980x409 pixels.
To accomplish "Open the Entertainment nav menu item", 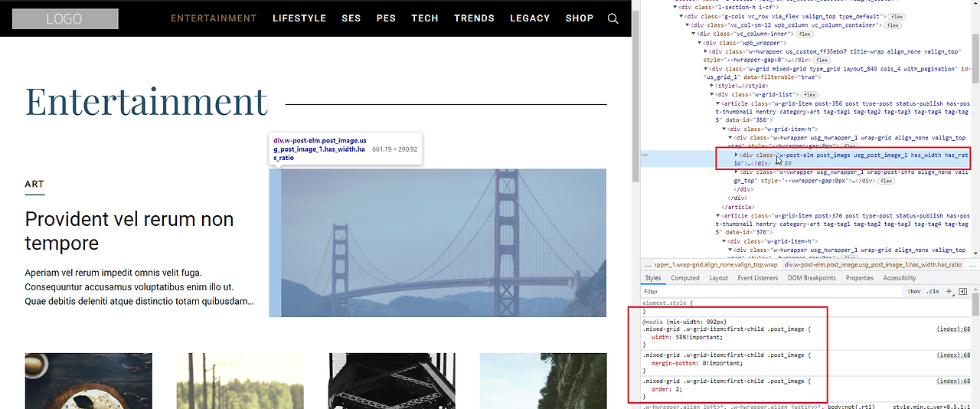I will [214, 18].
